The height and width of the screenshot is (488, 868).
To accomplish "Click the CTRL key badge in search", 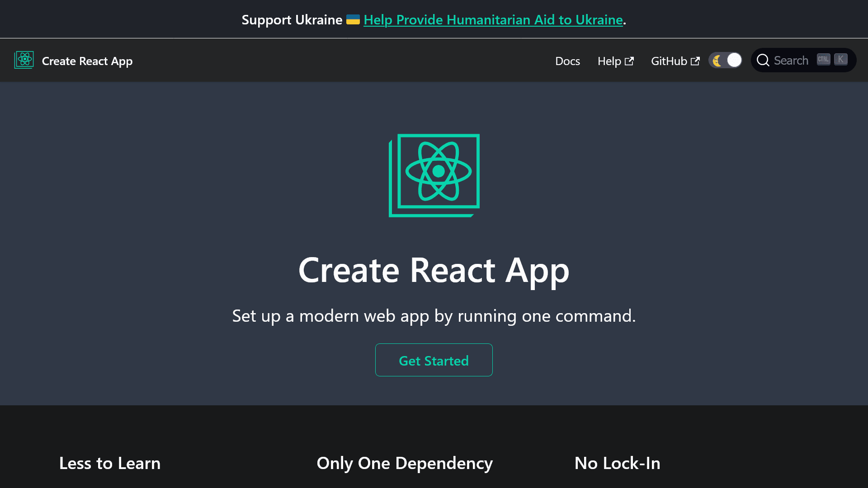I will point(823,60).
